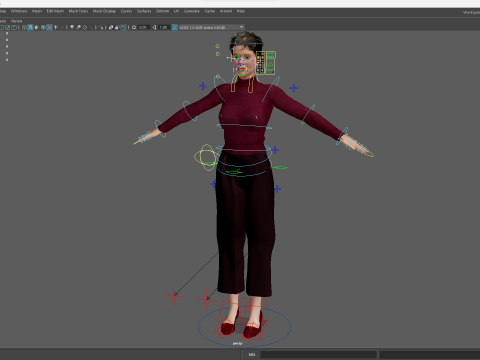
Task: Select the yellow sphere hip control beside the waist
Action: [205, 157]
